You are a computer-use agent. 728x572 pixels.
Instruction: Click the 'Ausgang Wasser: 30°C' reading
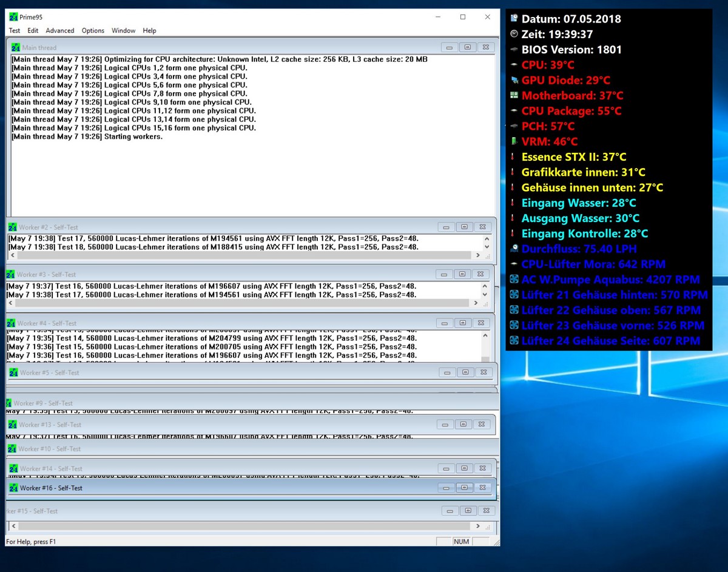[x=581, y=218]
